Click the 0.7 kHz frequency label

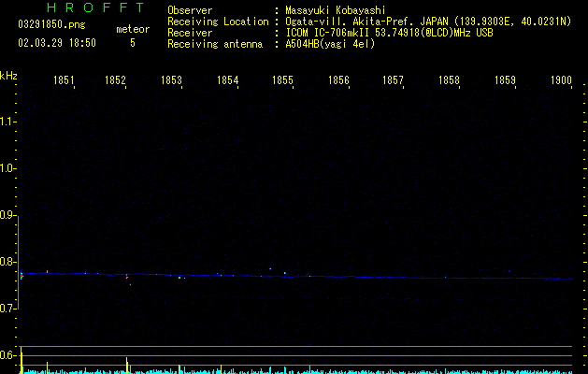[7, 309]
